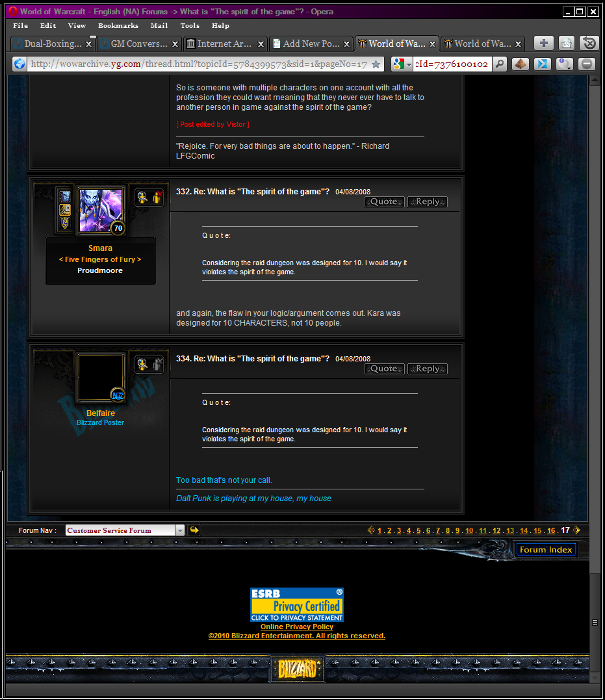Click the grey minus circle toolbar icon

(587, 64)
